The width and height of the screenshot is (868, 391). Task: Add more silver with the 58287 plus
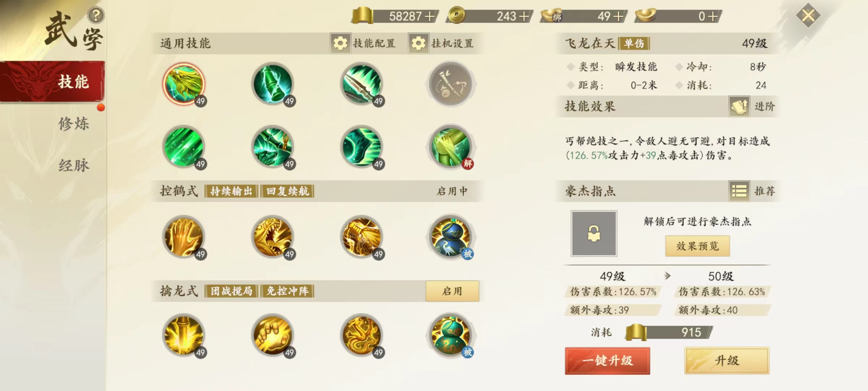(x=430, y=16)
